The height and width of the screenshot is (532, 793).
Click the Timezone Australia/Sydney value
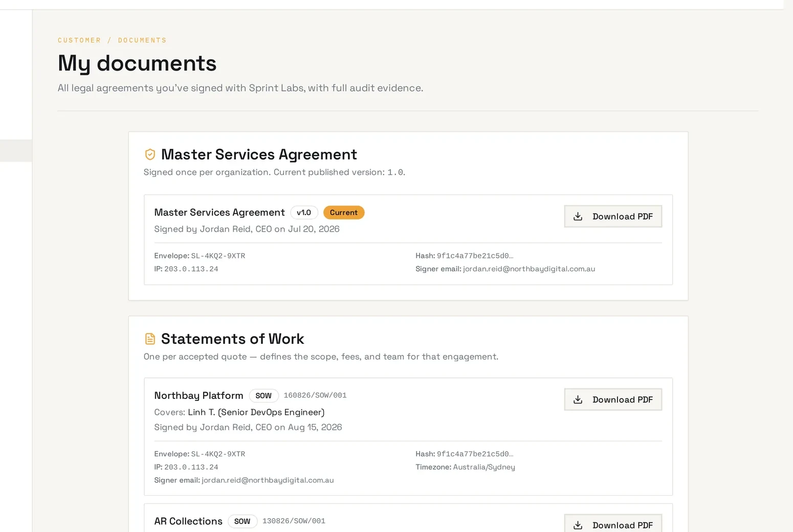point(484,467)
